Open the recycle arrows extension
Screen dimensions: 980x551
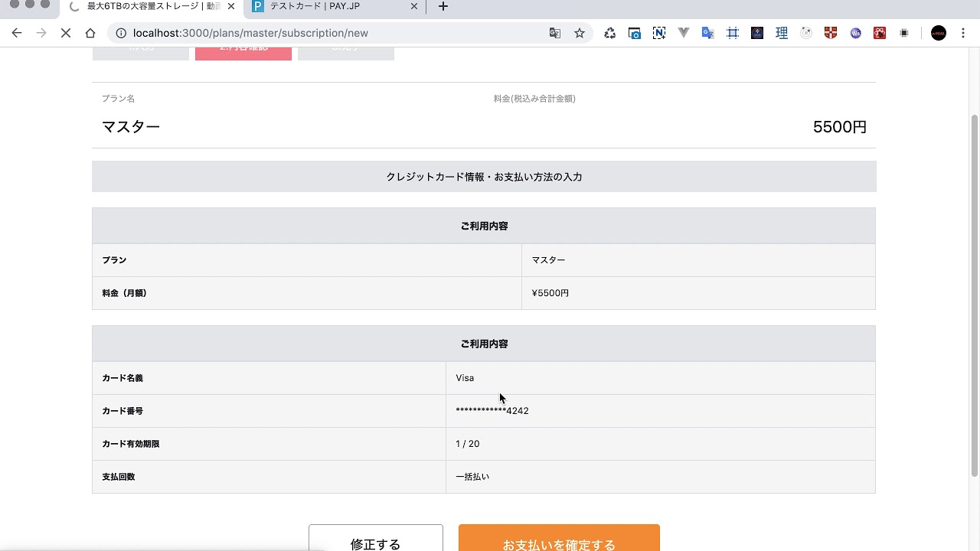(610, 33)
